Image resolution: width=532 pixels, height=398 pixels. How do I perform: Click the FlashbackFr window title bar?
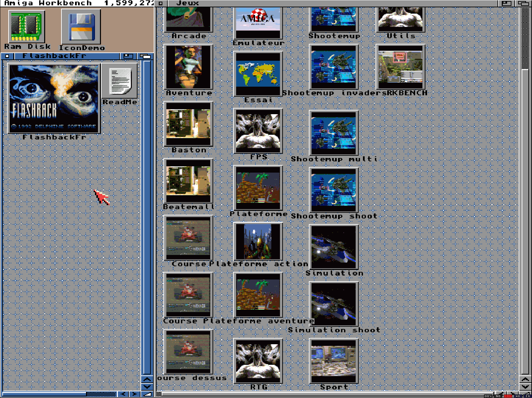[x=66, y=56]
